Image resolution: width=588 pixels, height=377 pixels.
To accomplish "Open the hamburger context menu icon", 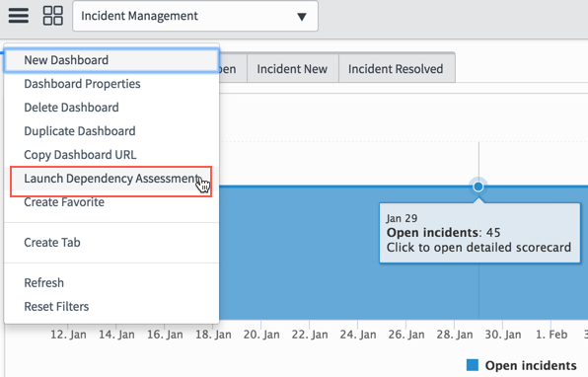I will pyautogui.click(x=19, y=16).
